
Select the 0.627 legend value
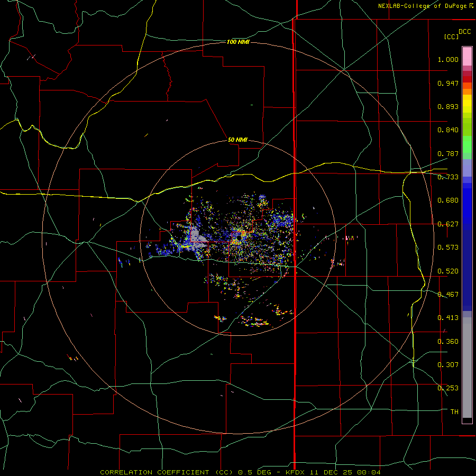coord(448,224)
